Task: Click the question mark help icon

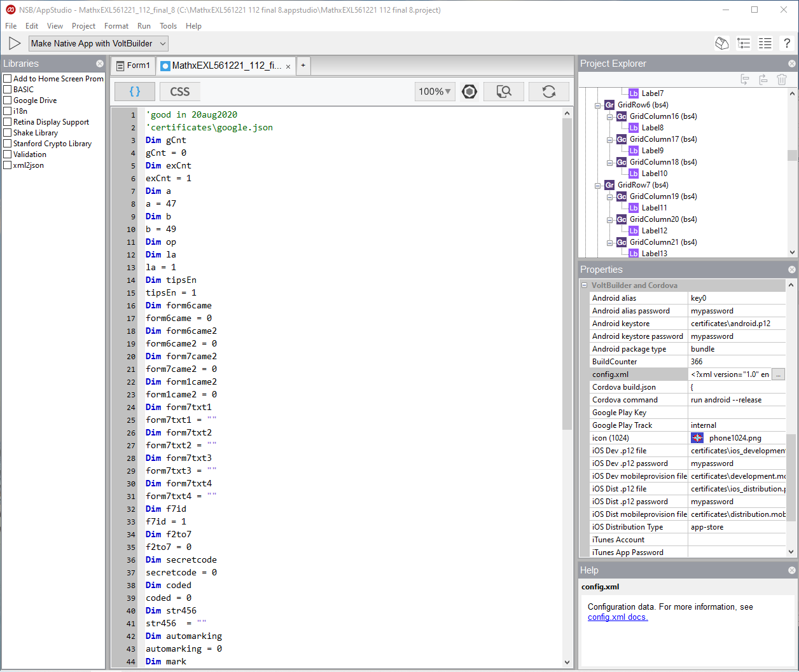Action: (786, 43)
